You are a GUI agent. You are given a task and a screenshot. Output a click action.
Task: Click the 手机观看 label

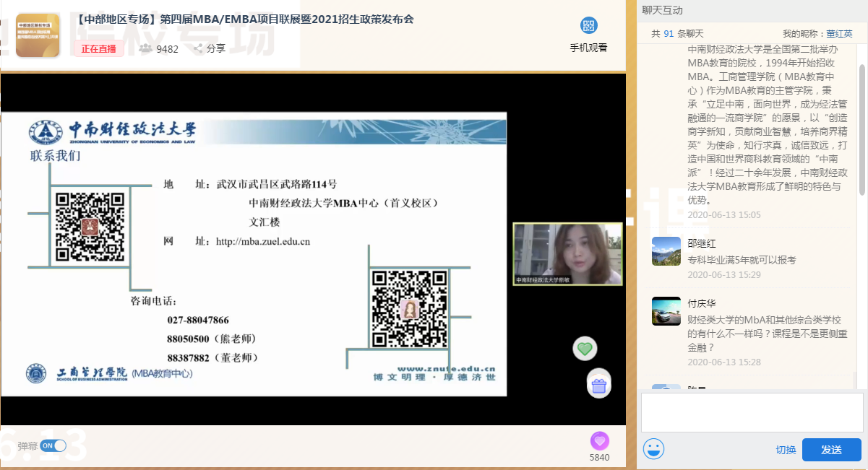point(589,48)
